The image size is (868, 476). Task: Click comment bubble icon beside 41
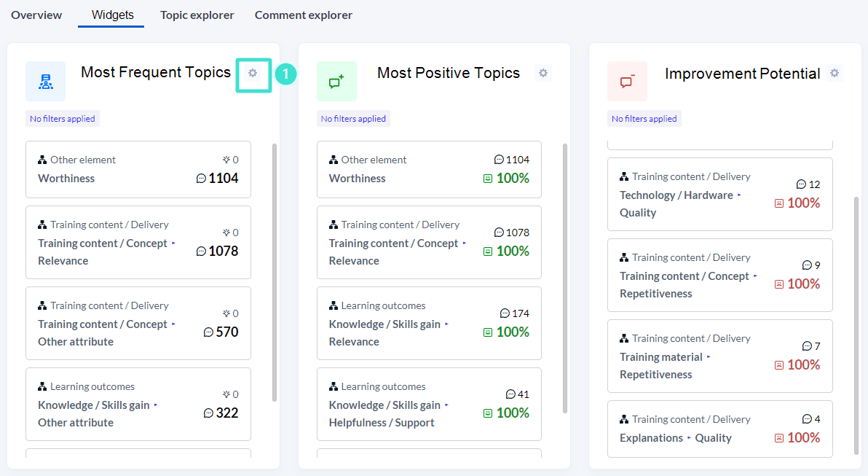click(510, 394)
